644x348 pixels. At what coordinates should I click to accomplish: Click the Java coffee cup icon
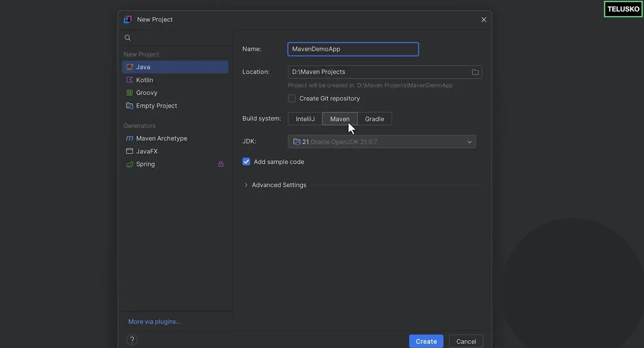[130, 67]
